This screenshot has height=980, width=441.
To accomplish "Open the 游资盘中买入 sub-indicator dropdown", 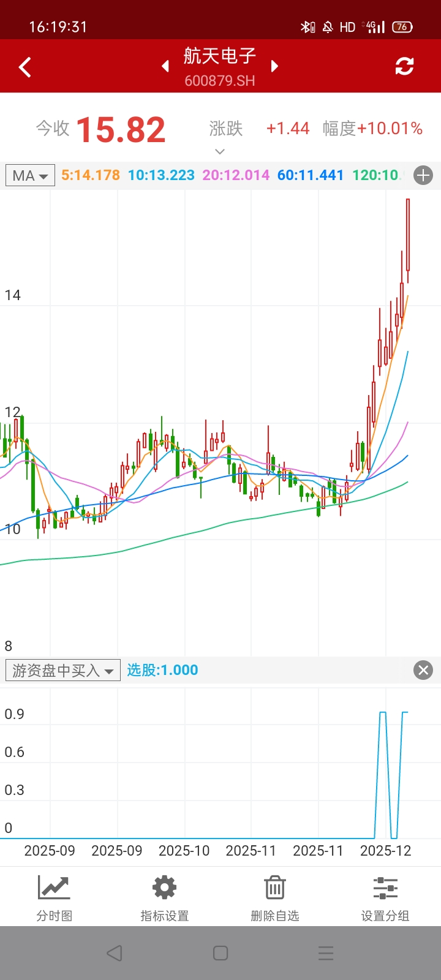I will (x=62, y=671).
